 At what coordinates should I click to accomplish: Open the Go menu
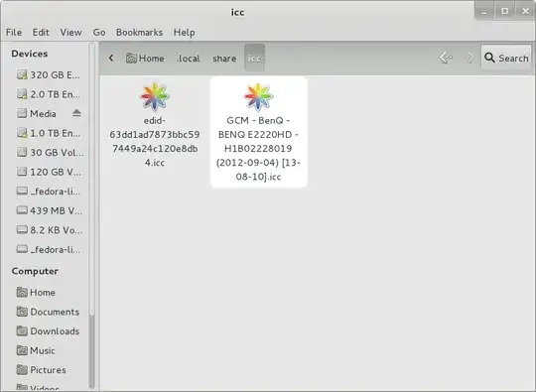pos(99,32)
